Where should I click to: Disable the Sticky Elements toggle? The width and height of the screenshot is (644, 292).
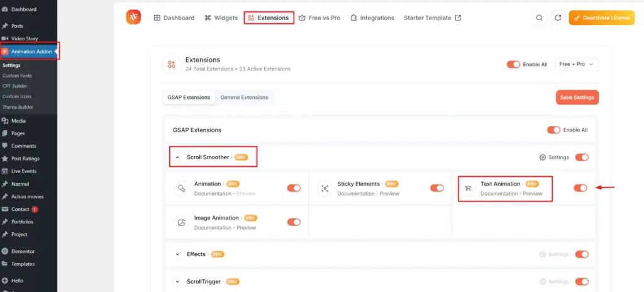(436, 188)
